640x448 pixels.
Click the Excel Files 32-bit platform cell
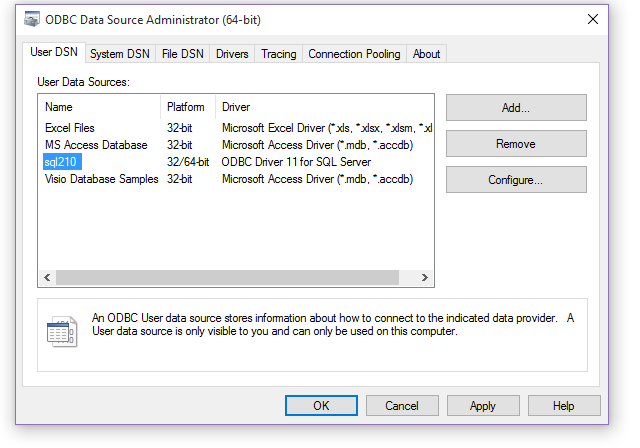pos(180,128)
